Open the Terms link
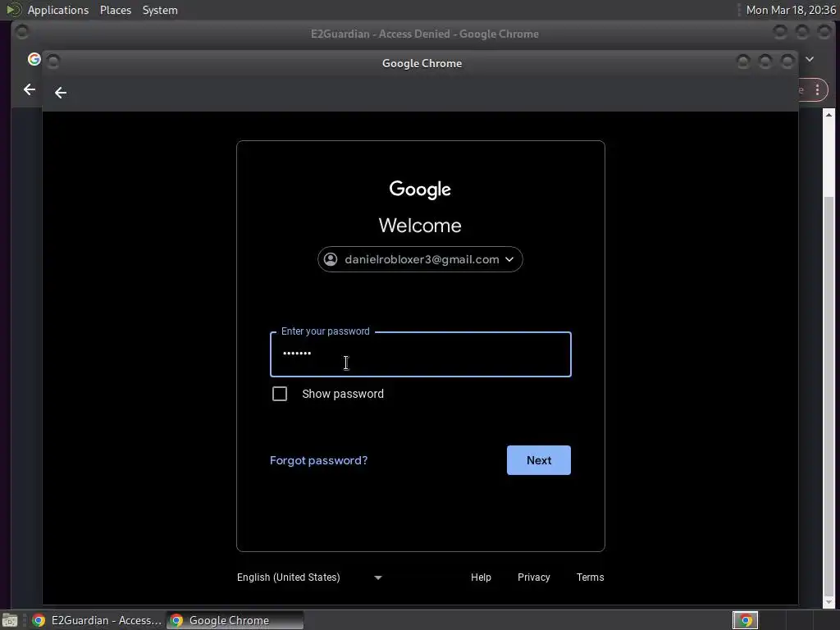The height and width of the screenshot is (630, 840). point(590,577)
